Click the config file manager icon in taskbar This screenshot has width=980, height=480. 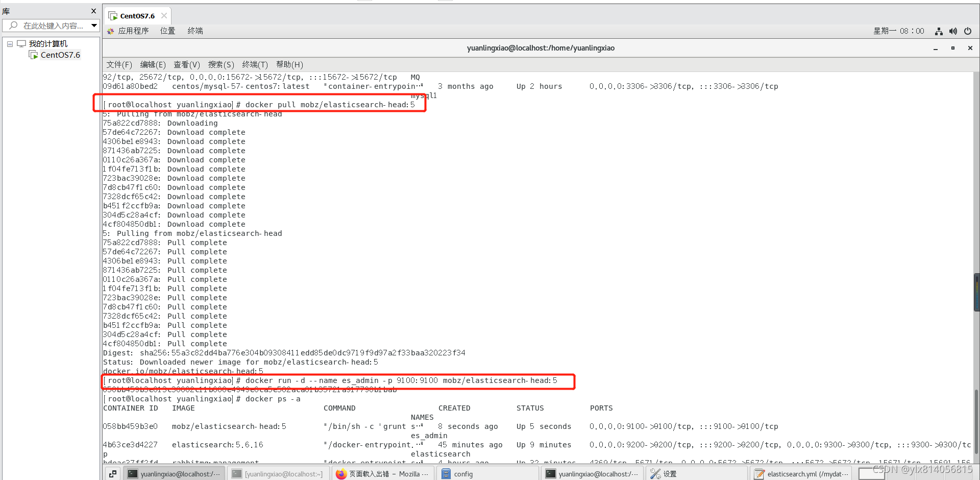click(446, 474)
